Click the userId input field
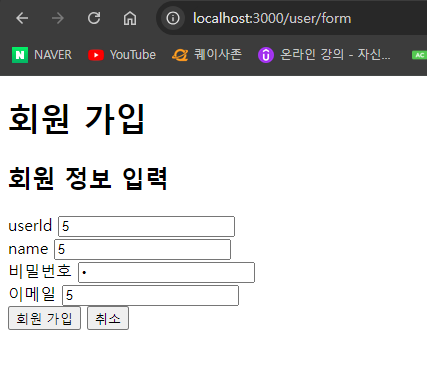Screen dimensions: 427x389 point(146,226)
